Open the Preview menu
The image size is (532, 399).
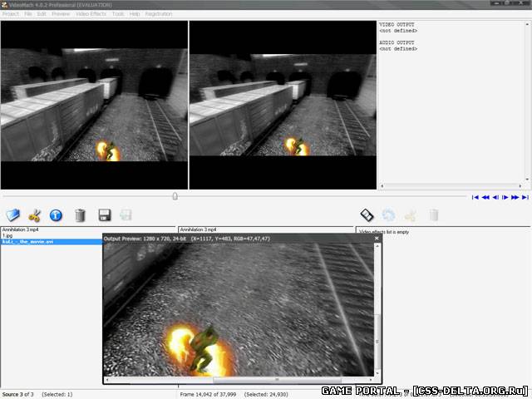point(61,14)
